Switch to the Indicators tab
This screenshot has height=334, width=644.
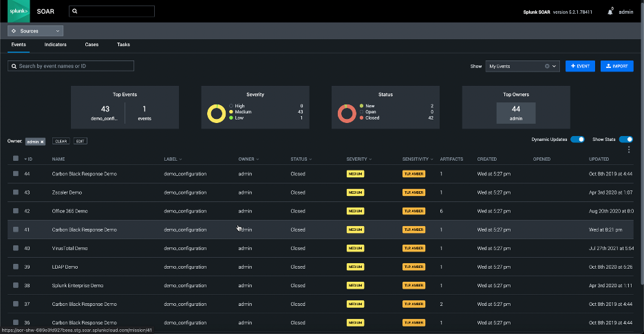point(56,45)
